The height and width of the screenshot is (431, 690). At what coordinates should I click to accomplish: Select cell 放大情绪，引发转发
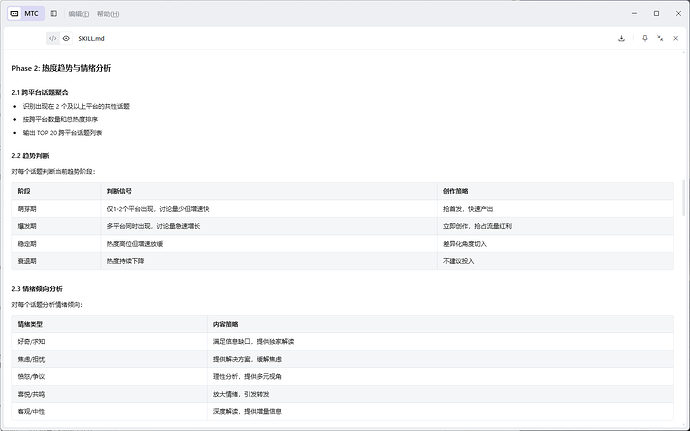point(440,394)
